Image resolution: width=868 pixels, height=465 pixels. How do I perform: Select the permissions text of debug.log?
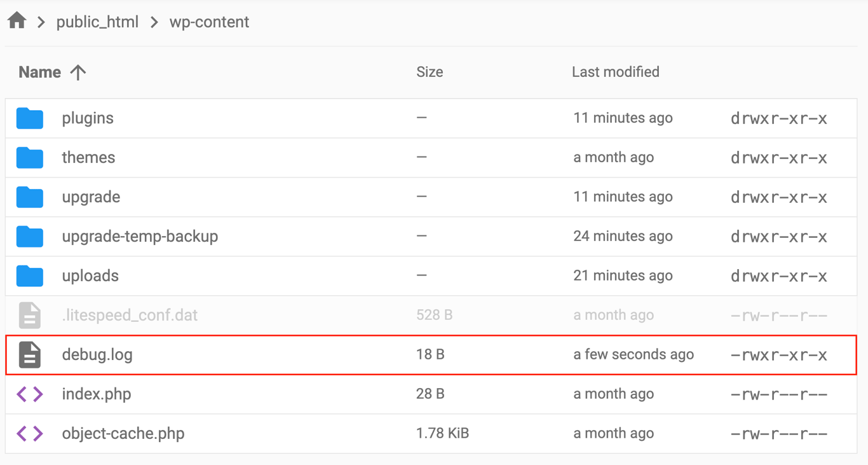[x=778, y=354]
